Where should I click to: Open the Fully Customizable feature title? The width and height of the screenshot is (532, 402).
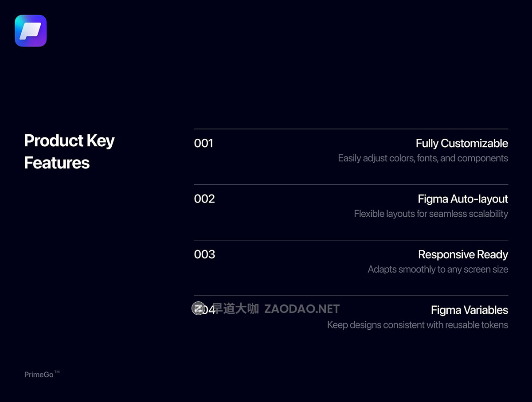point(462,143)
